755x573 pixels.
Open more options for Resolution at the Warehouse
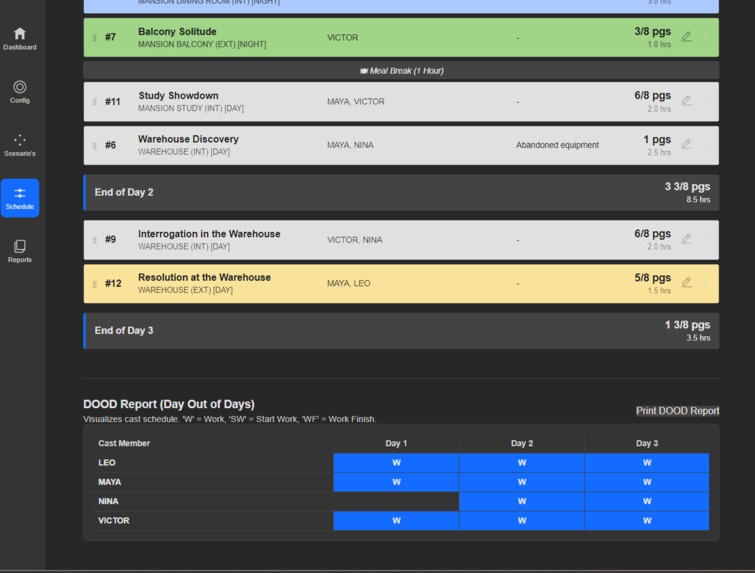click(706, 283)
